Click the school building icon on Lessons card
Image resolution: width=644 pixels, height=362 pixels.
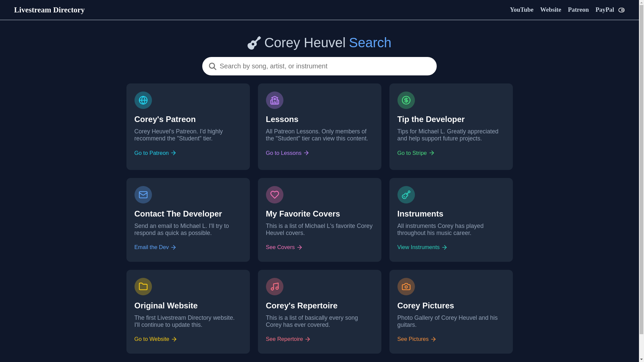point(274,100)
